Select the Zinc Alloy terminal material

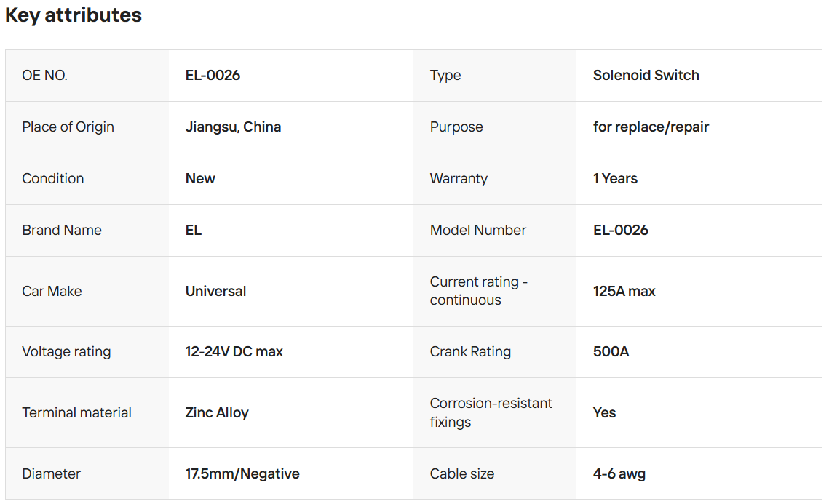click(217, 413)
